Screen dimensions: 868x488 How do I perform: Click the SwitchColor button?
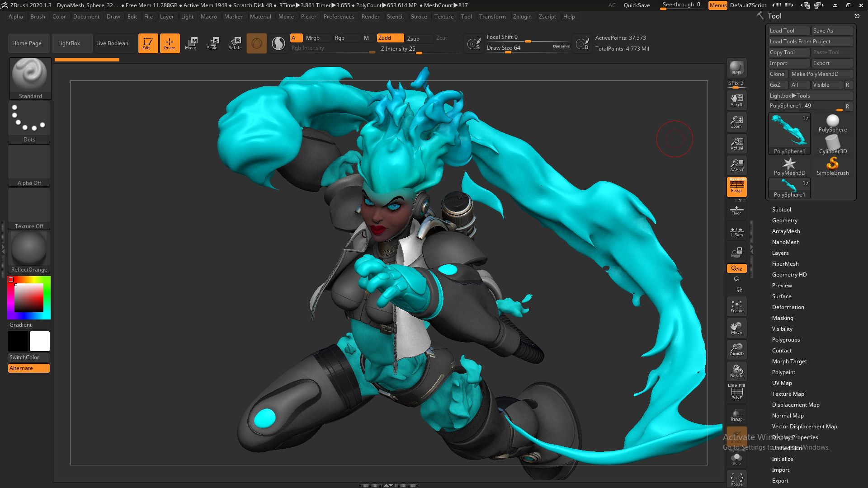[29, 357]
